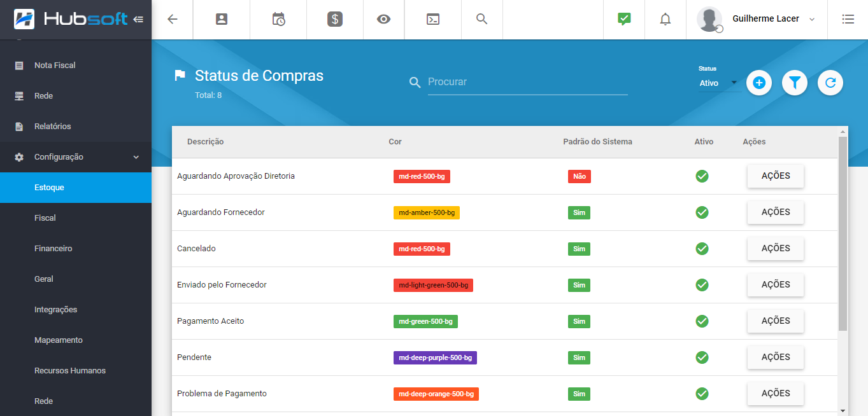Click the table vertical scrollbar thumb
This screenshot has height=416, width=868.
coord(843,233)
